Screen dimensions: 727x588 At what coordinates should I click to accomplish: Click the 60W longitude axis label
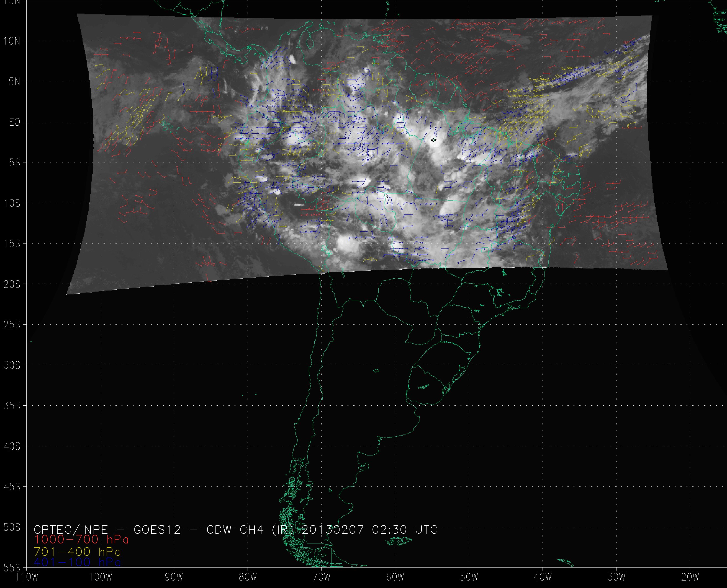[395, 577]
